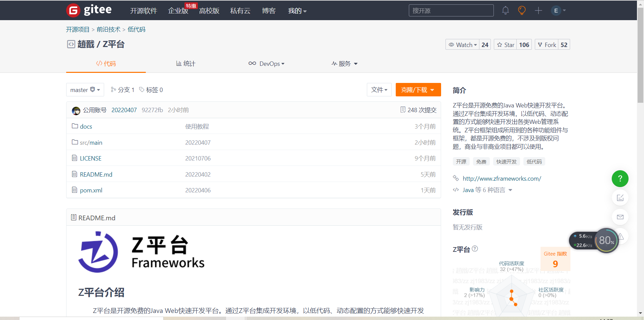Click the 低代码 tag in 简介

[x=534, y=162]
